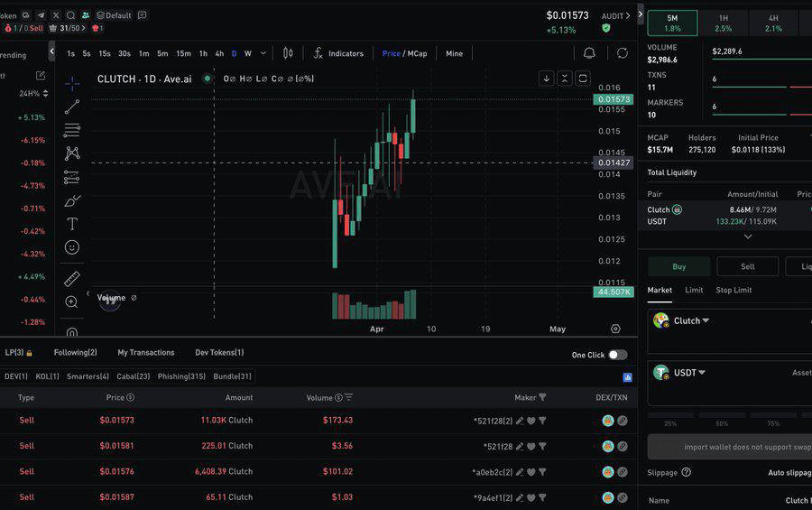Switch to the Following(2) tab

76,352
